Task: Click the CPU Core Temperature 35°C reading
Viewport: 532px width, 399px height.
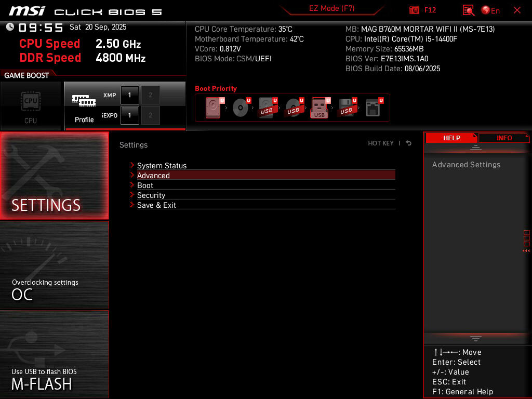Action: click(x=243, y=29)
